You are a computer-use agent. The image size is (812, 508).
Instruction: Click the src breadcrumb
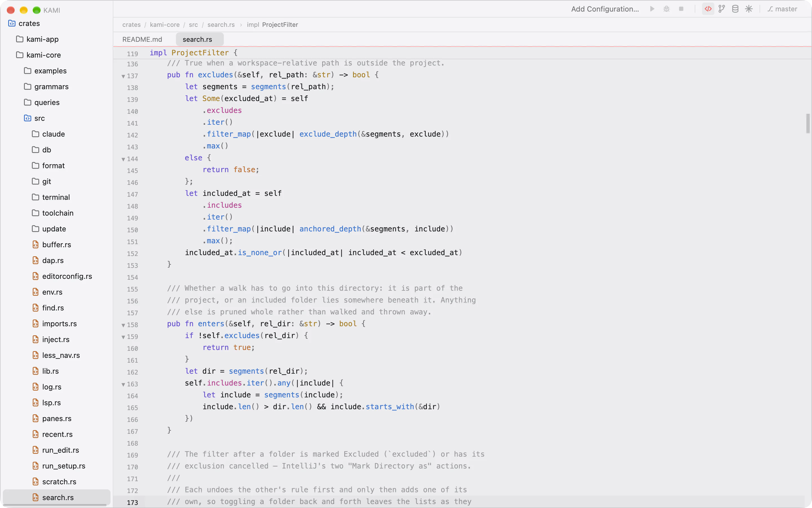pos(193,25)
